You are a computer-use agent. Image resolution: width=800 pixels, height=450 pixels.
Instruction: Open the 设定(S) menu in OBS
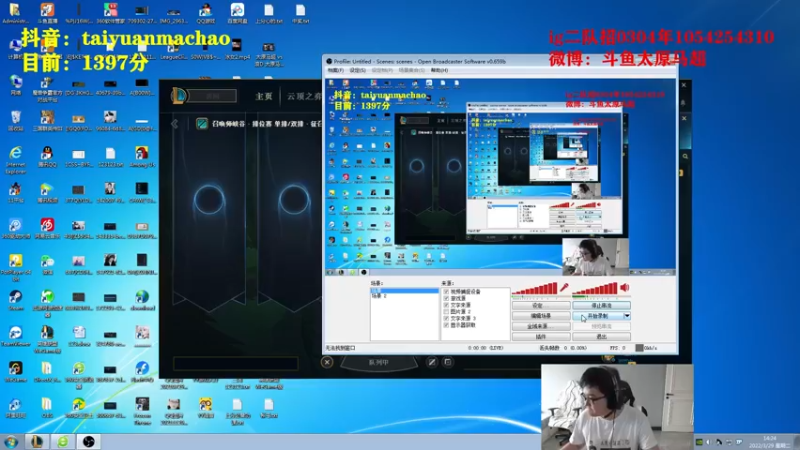pyautogui.click(x=357, y=70)
